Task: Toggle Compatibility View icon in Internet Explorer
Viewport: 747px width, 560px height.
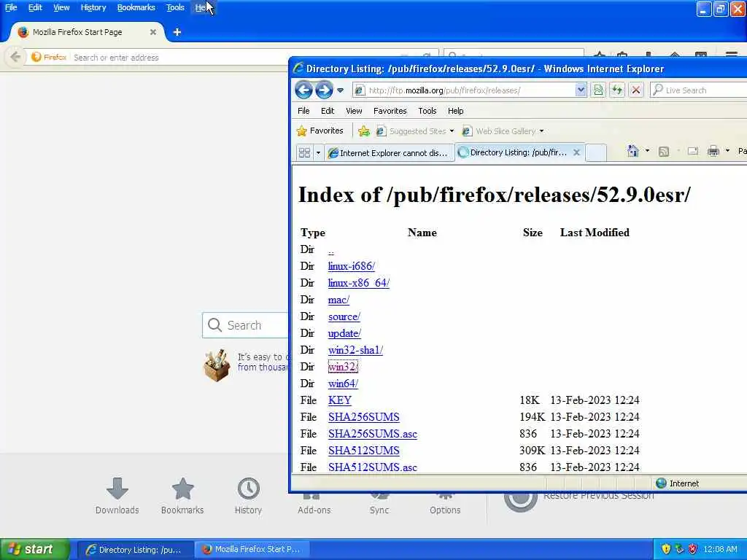Action: point(598,90)
